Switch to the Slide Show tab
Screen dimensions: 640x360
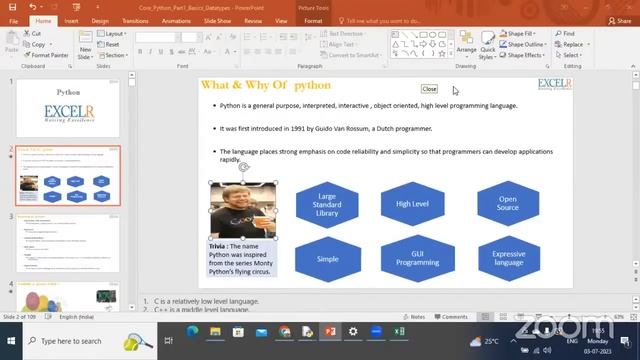[217, 21]
